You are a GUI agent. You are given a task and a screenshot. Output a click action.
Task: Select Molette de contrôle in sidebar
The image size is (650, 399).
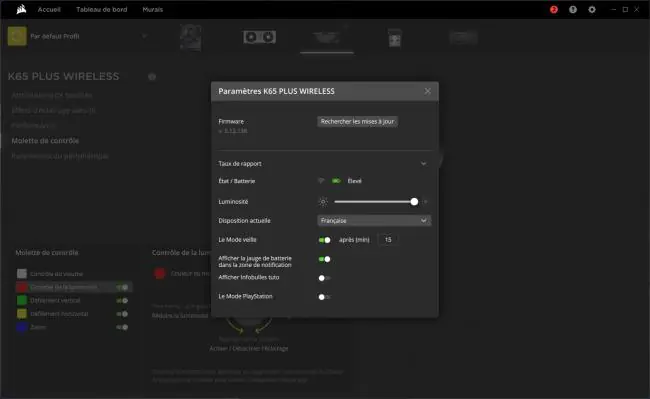[45, 140]
